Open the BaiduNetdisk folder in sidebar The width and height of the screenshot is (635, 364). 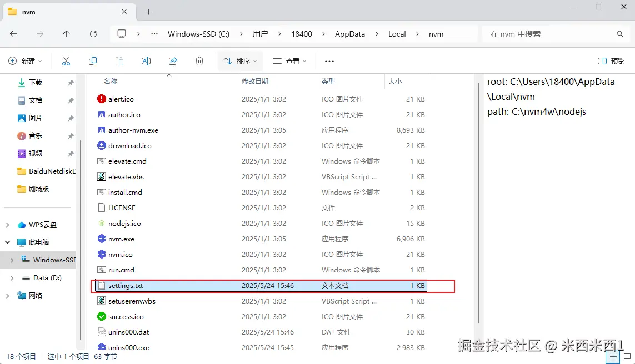point(46,171)
